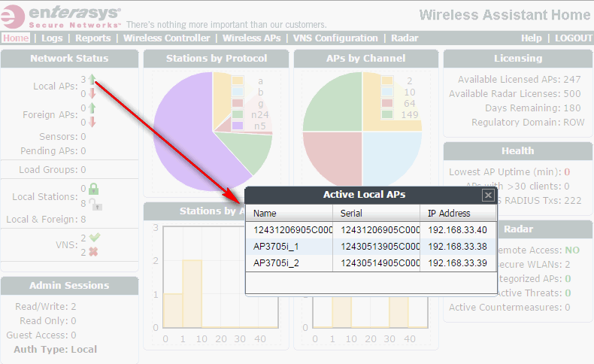The width and height of the screenshot is (594, 364).
Task: Sort popup by Name column header
Action: [x=289, y=214]
